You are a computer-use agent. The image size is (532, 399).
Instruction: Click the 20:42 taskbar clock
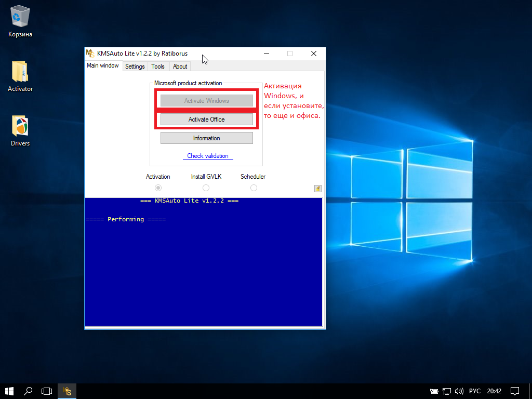tap(494, 391)
